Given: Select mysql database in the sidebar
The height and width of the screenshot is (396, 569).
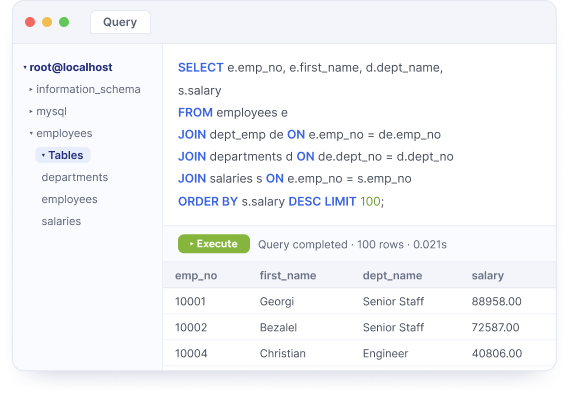Looking at the screenshot, I should tap(51, 111).
